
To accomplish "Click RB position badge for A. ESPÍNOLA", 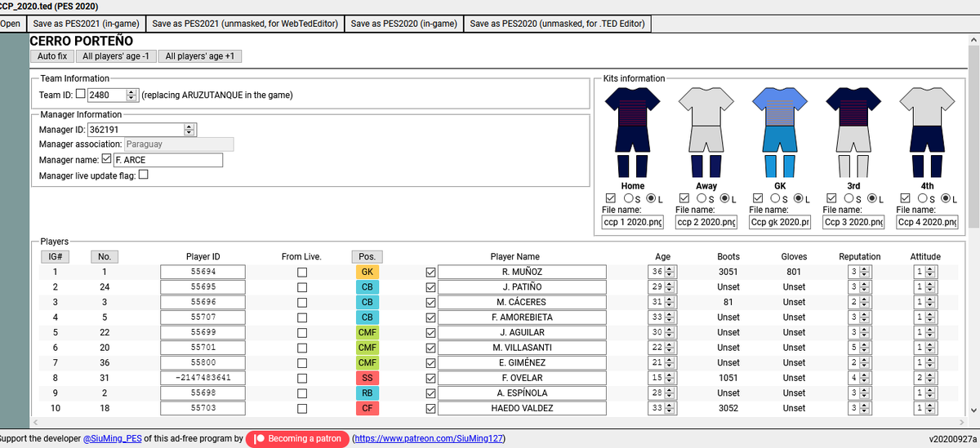I will (367, 393).
